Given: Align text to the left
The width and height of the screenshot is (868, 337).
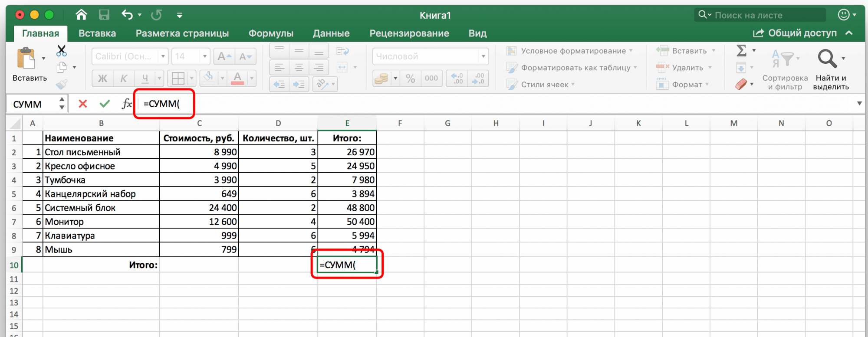Looking at the screenshot, I should (x=279, y=67).
